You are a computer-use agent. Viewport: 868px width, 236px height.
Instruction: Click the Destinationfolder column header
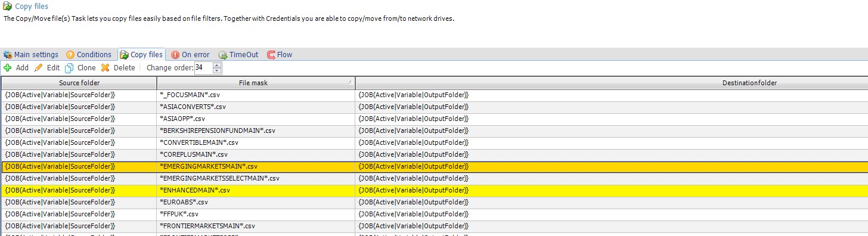point(612,83)
